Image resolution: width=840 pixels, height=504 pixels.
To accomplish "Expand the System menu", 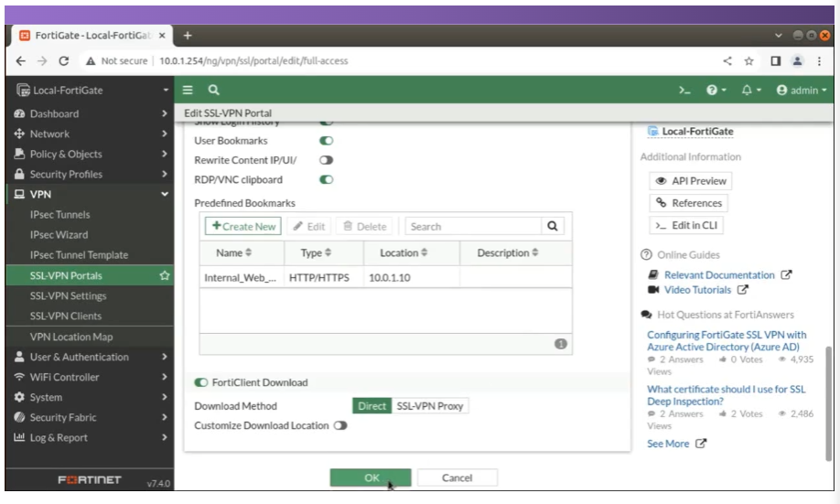I will tap(90, 397).
